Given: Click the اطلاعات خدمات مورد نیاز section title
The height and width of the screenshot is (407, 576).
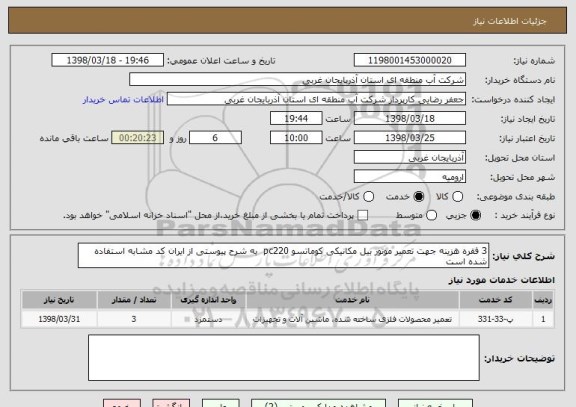Looking at the screenshot, I should [x=501, y=280].
